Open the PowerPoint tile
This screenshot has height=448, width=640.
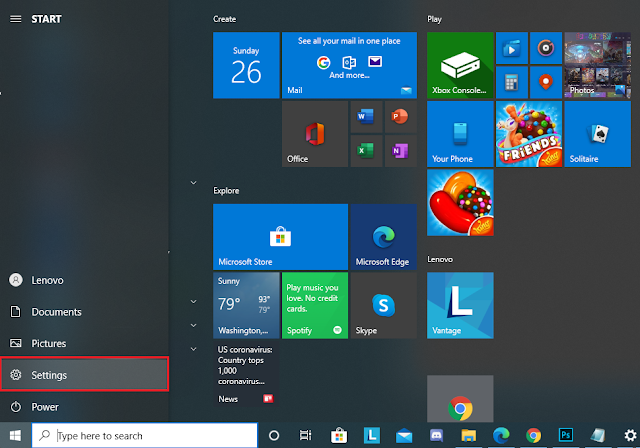400,117
